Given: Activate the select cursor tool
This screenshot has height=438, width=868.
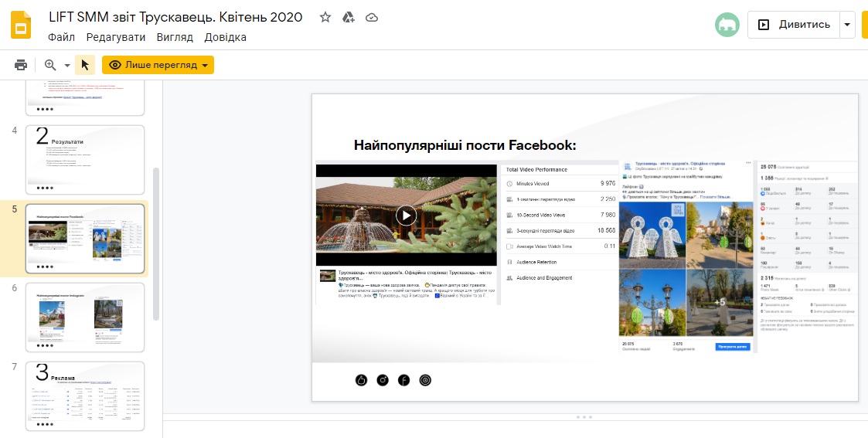Looking at the screenshot, I should click(x=85, y=65).
